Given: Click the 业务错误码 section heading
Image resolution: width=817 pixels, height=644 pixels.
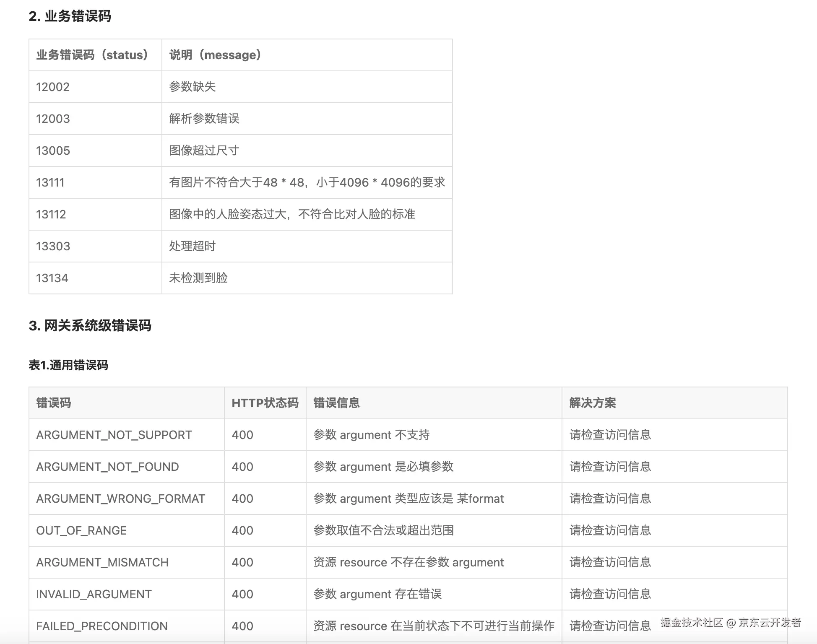Looking at the screenshot, I should (x=70, y=16).
